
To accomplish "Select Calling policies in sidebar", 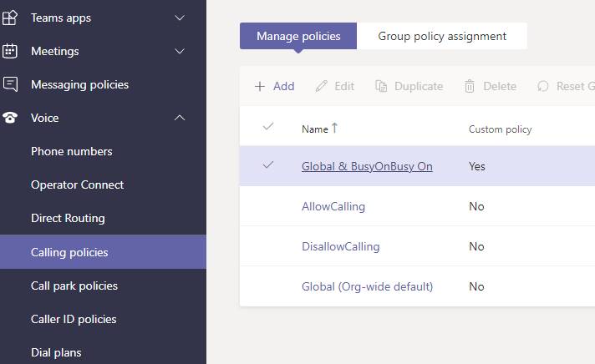I will point(104,252).
